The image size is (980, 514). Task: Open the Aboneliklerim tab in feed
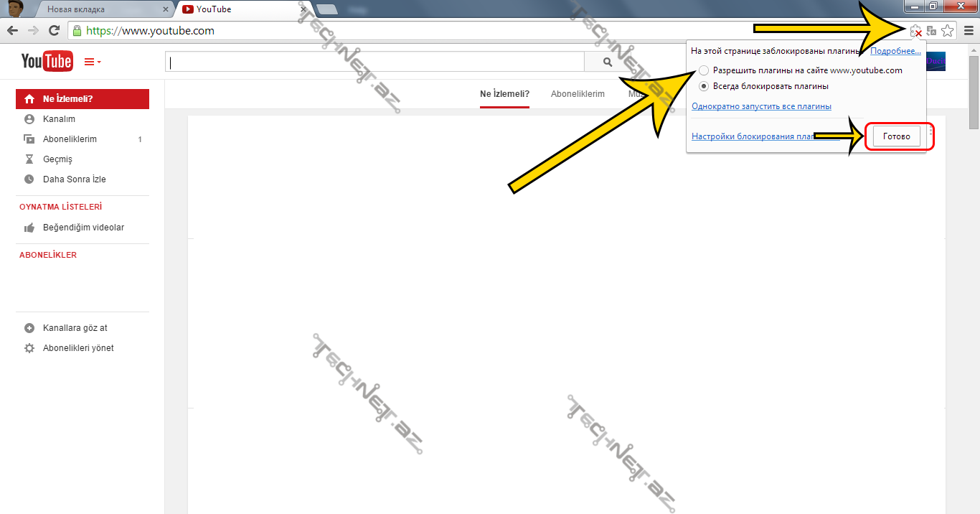[578, 94]
